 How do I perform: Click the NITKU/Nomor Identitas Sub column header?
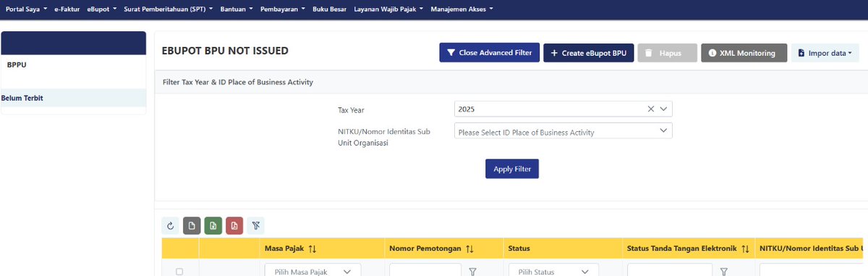pyautogui.click(x=808, y=248)
